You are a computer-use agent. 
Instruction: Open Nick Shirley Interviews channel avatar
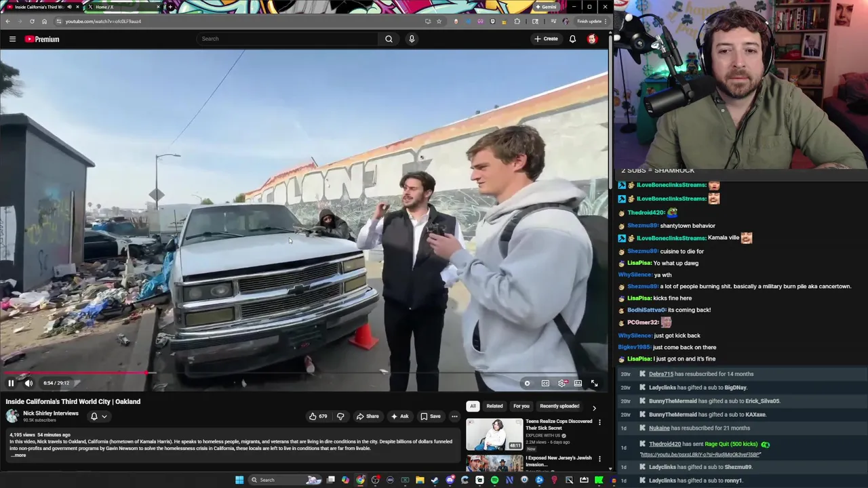tap(12, 416)
